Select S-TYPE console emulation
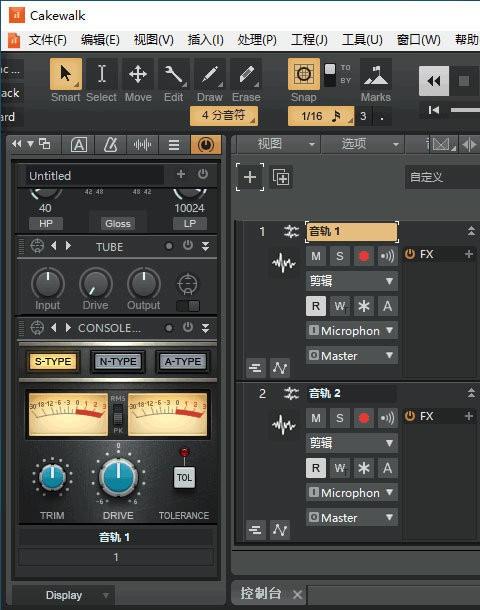Viewport: 480px width, 610px height. [53, 361]
